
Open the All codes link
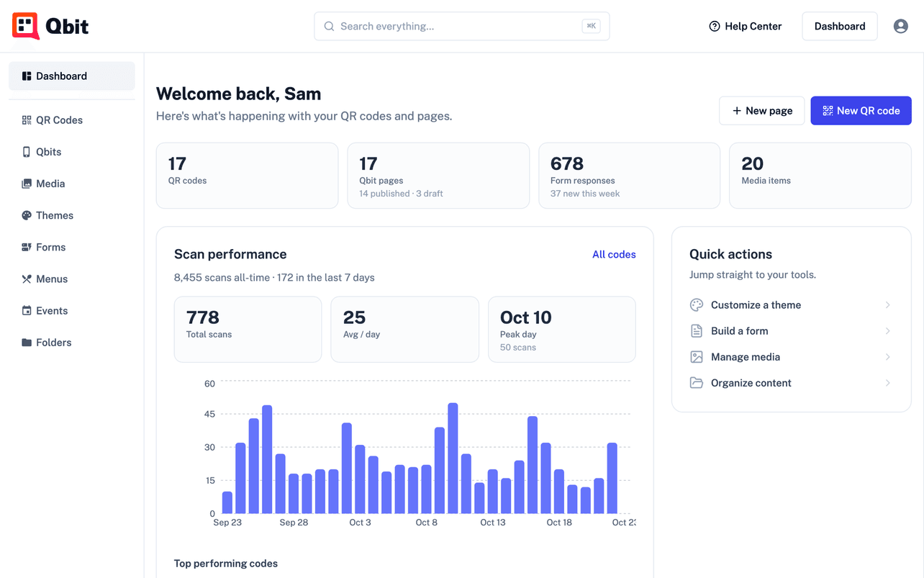coord(614,254)
